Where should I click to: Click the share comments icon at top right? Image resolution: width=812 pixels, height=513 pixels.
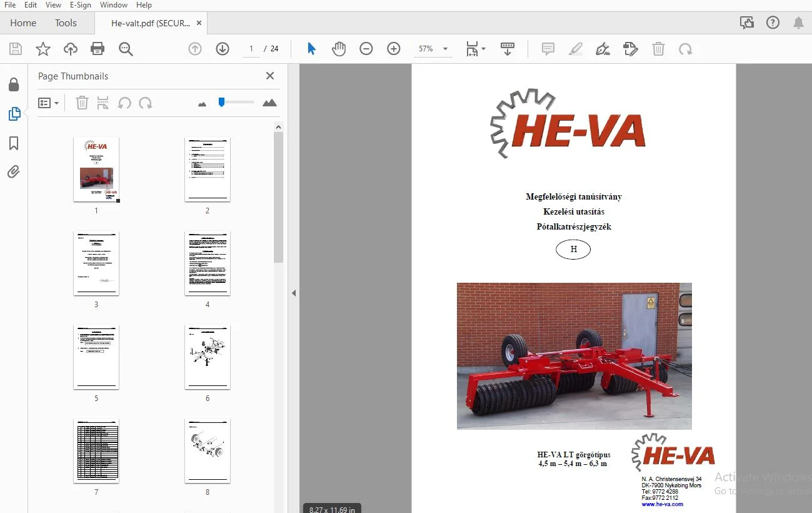pos(747,23)
